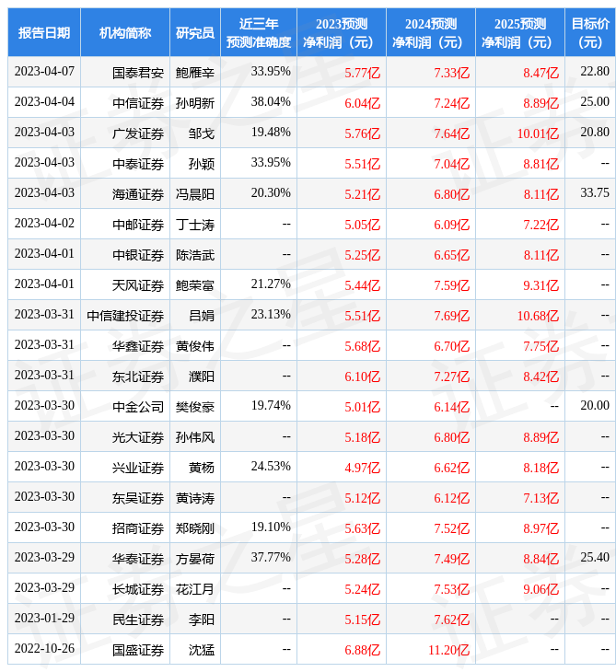The width and height of the screenshot is (616, 672).
Task: Click researcher name 陈浩武
Action: (195, 255)
